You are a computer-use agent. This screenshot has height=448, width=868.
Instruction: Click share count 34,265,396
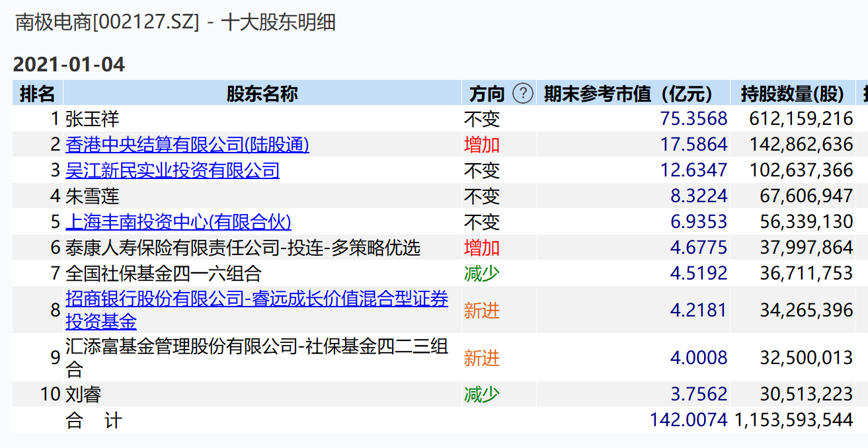(807, 310)
